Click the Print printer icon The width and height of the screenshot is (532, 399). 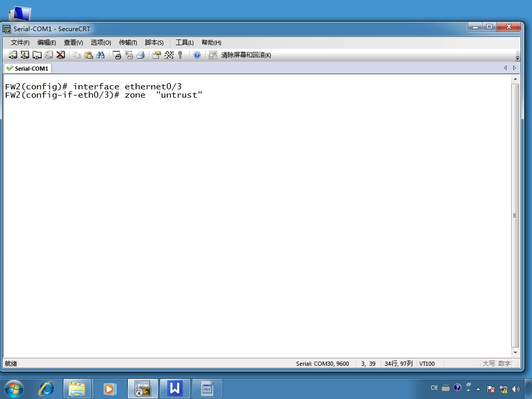(x=140, y=55)
